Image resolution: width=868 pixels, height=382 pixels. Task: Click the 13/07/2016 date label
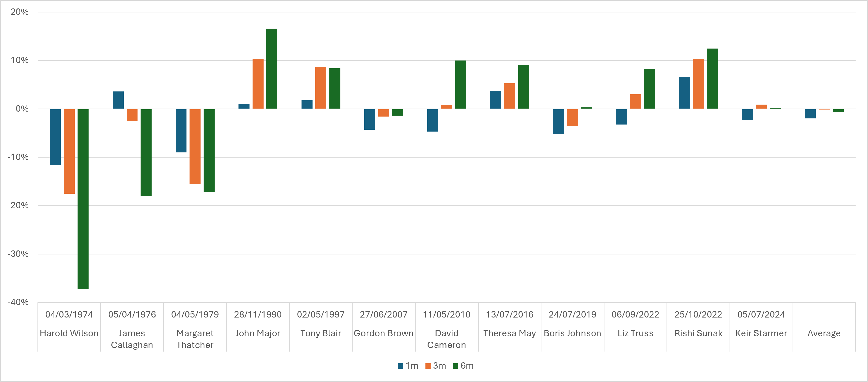coord(510,314)
